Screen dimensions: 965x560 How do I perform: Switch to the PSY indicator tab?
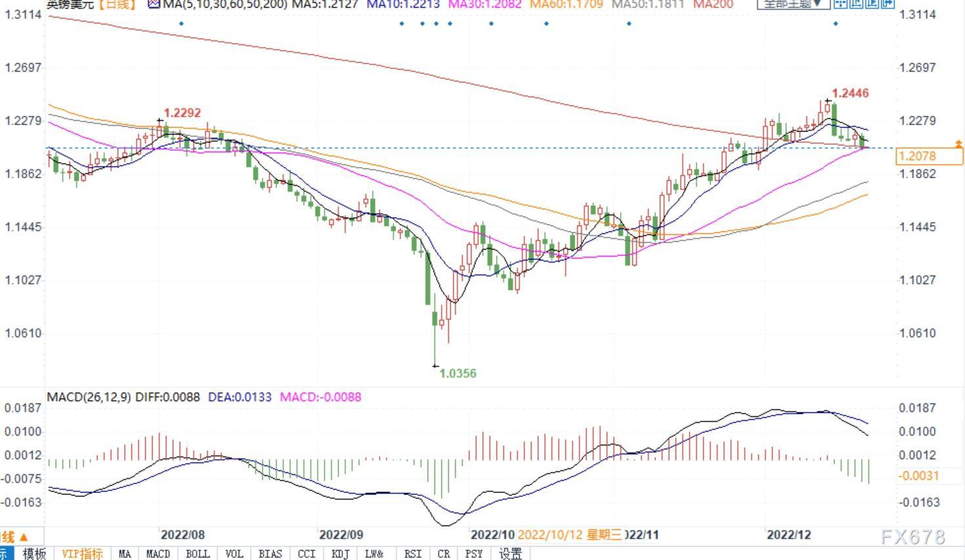474,553
